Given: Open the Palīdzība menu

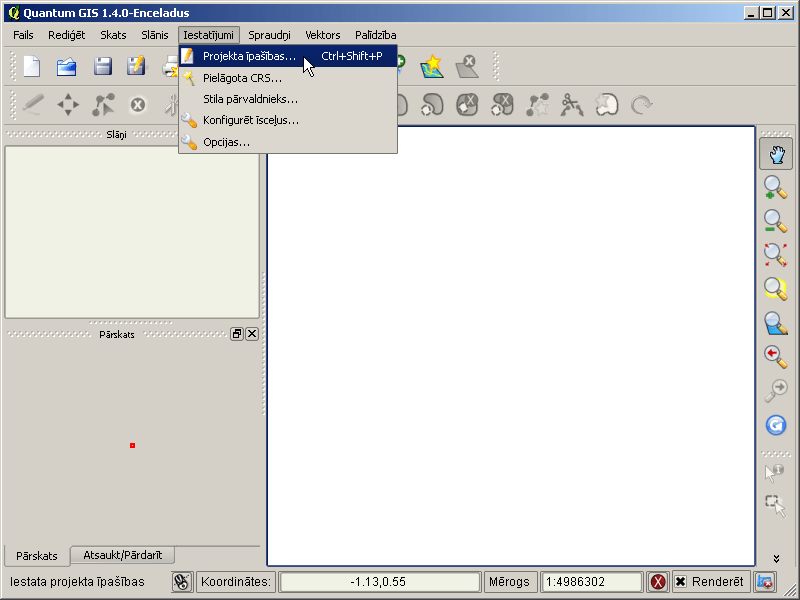Looking at the screenshot, I should 376,35.
